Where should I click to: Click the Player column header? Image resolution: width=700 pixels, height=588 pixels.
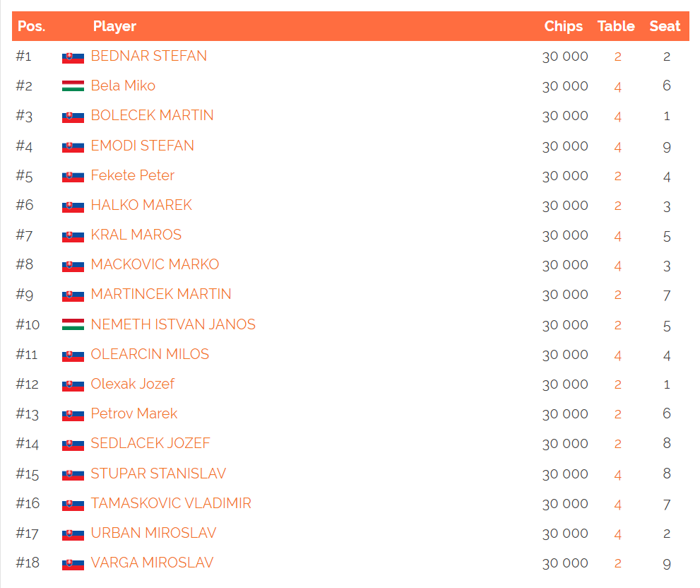(x=114, y=26)
